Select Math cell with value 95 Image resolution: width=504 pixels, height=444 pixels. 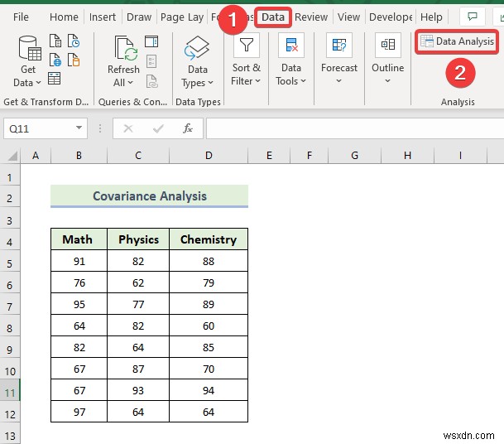(79, 304)
